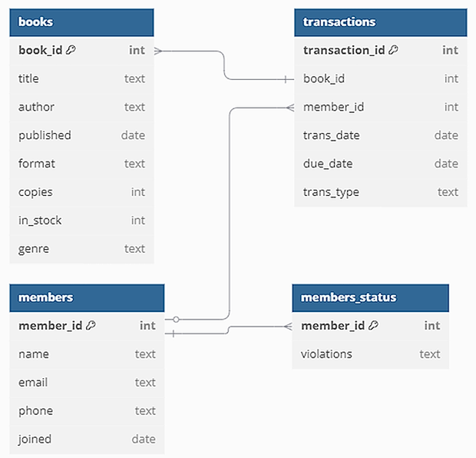This screenshot has height=458, width=476.
Task: Pick the members_status table header
Action: (370, 297)
